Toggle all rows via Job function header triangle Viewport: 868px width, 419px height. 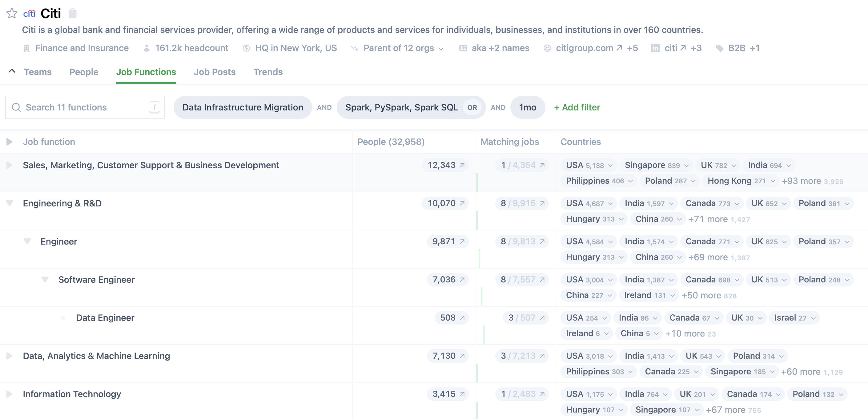[10, 142]
